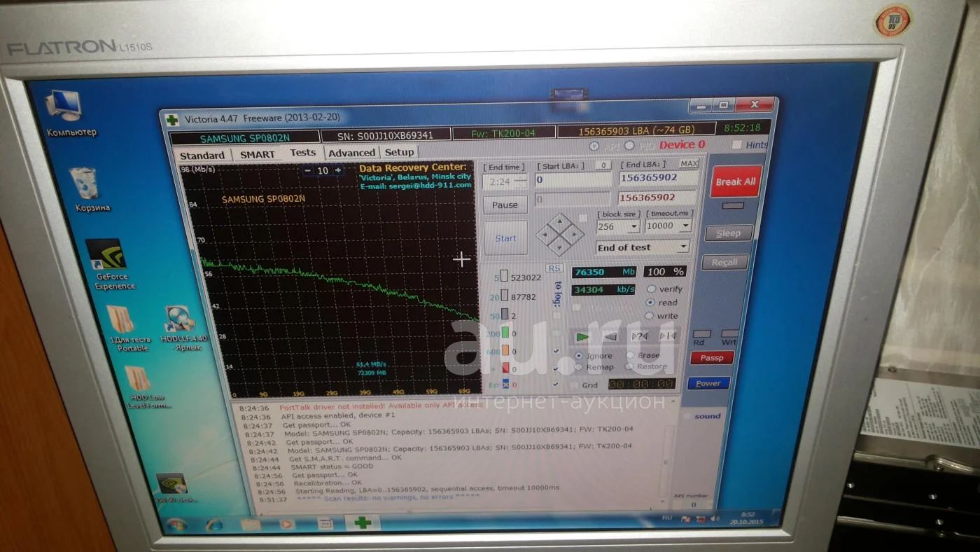Click the Sleep button

pos(728,233)
